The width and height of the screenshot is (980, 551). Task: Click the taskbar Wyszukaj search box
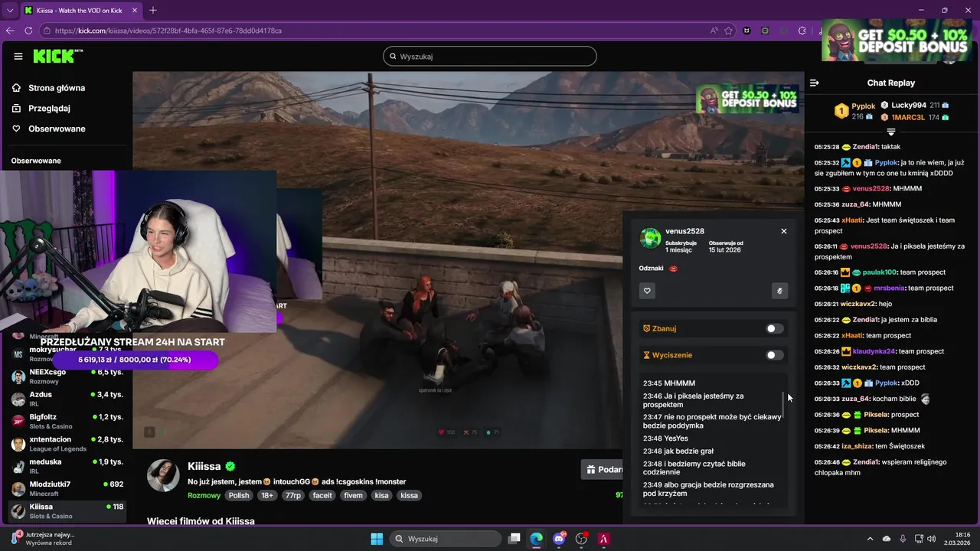click(x=447, y=539)
